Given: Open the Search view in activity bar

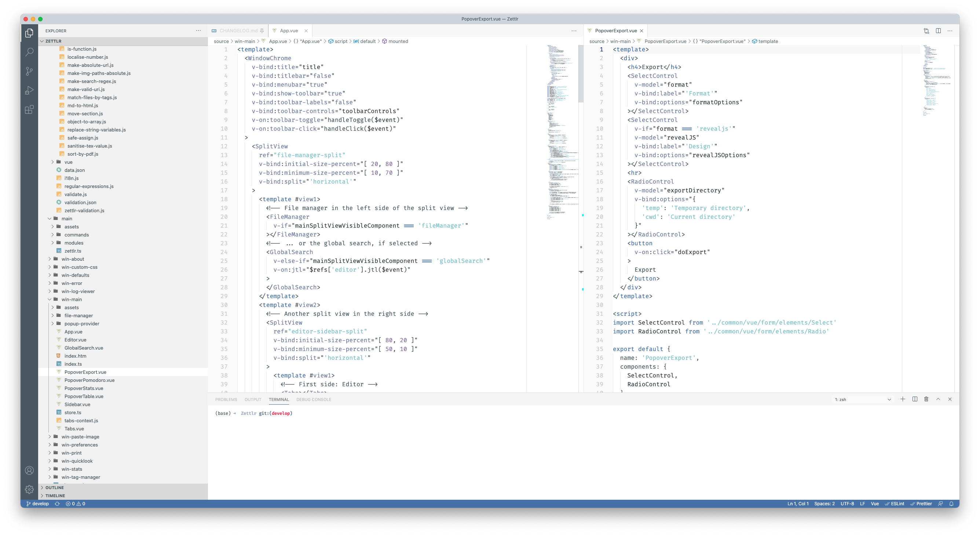Looking at the screenshot, I should coord(29,52).
